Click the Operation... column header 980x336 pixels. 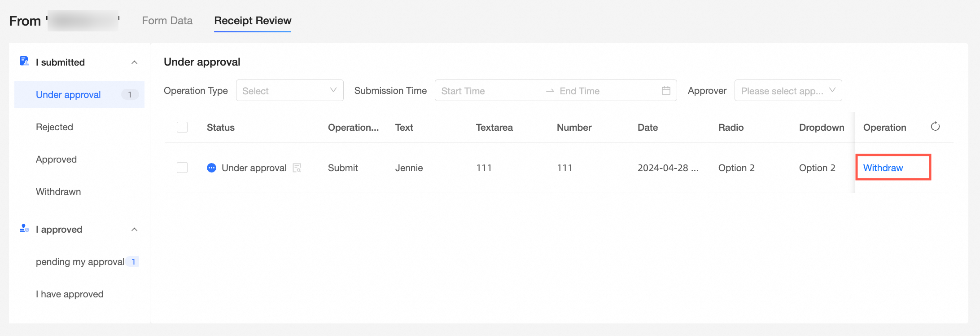[x=353, y=128]
